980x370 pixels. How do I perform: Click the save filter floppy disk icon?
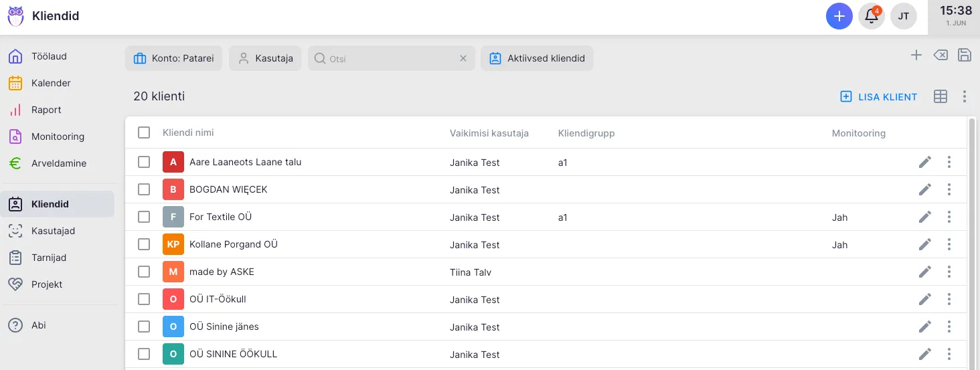(x=965, y=56)
